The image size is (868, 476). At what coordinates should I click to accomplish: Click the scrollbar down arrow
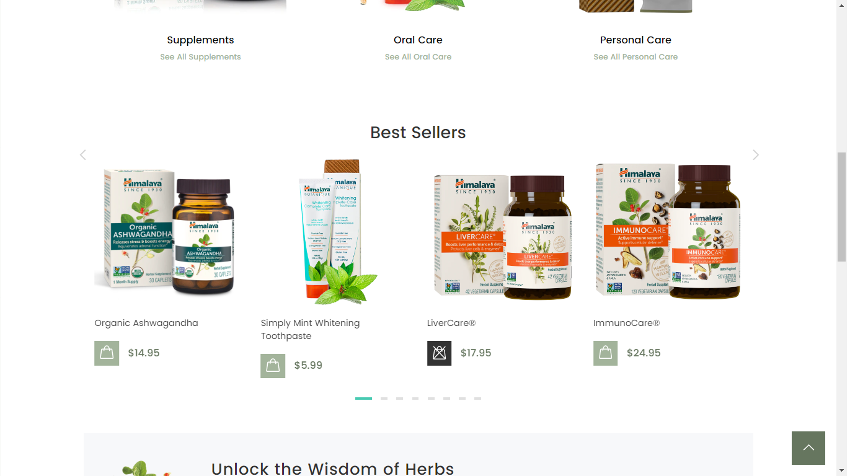(x=841, y=470)
